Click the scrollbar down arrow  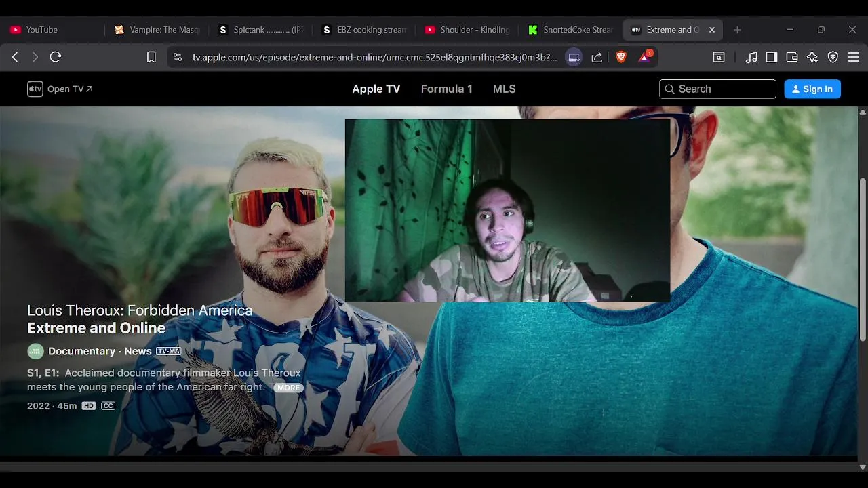pos(863,467)
